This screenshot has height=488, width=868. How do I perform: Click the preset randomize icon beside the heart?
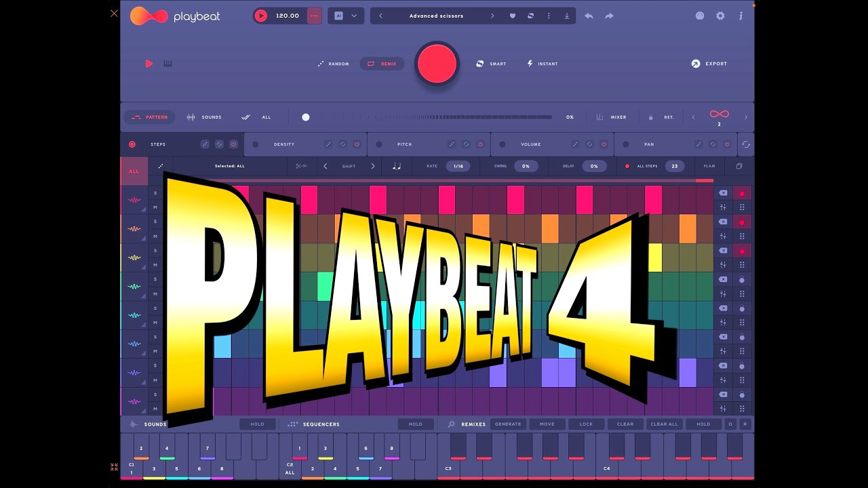point(530,16)
